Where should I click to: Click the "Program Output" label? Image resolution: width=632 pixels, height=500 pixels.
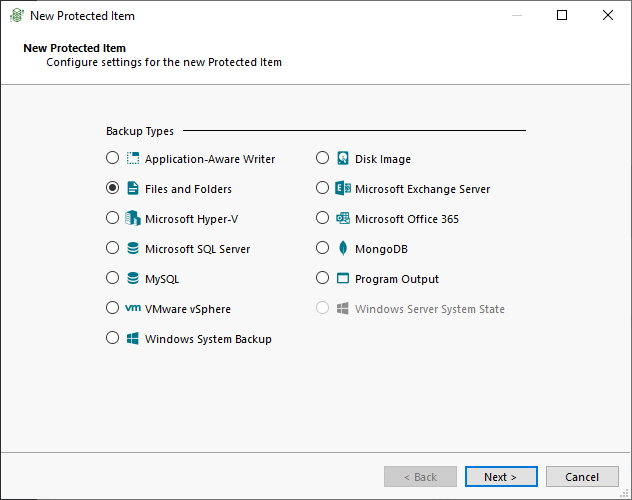point(397,279)
